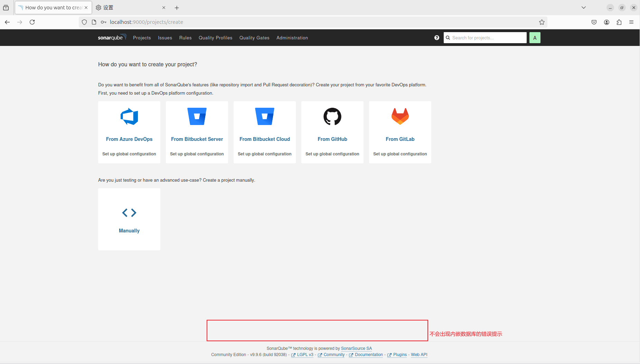Click the 'How do you want to create your project?' heading

point(148,65)
